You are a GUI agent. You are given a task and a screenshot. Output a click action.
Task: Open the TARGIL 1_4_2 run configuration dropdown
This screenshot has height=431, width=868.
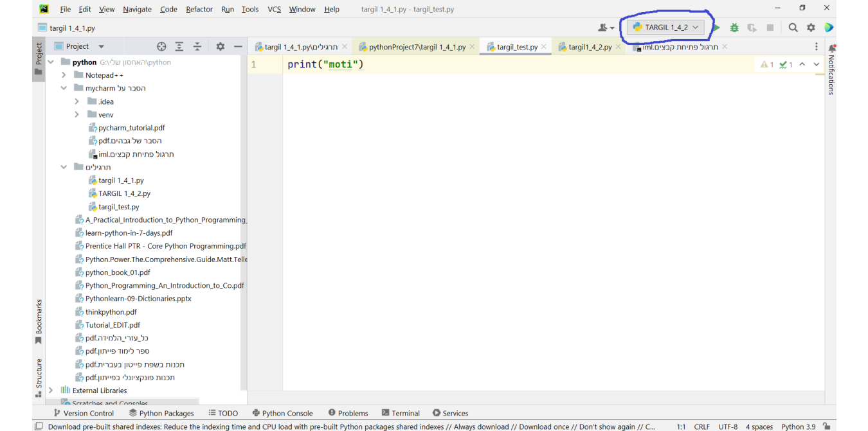[666, 28]
